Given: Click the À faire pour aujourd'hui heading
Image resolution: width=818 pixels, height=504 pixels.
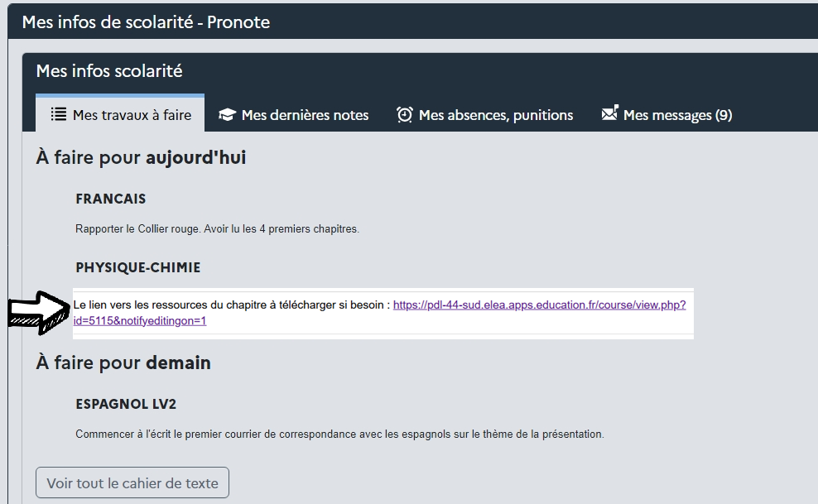Looking at the screenshot, I should (x=141, y=157).
